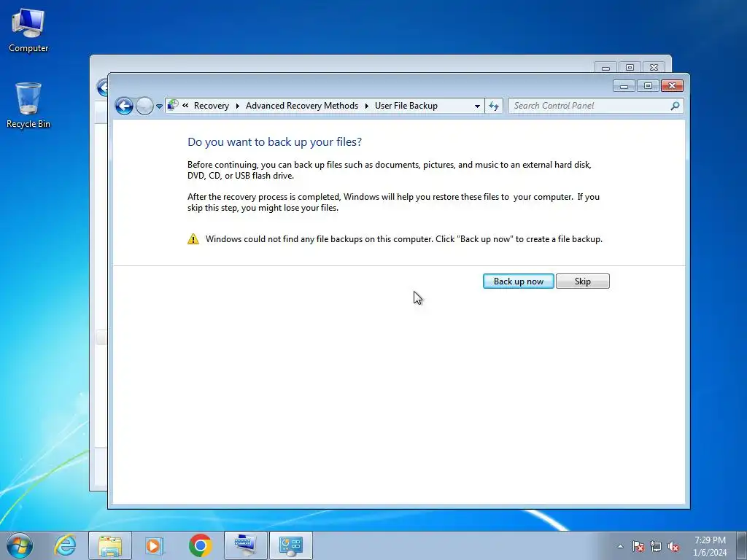Click the double chevron before Recovery
The image size is (747, 560).
[185, 105]
